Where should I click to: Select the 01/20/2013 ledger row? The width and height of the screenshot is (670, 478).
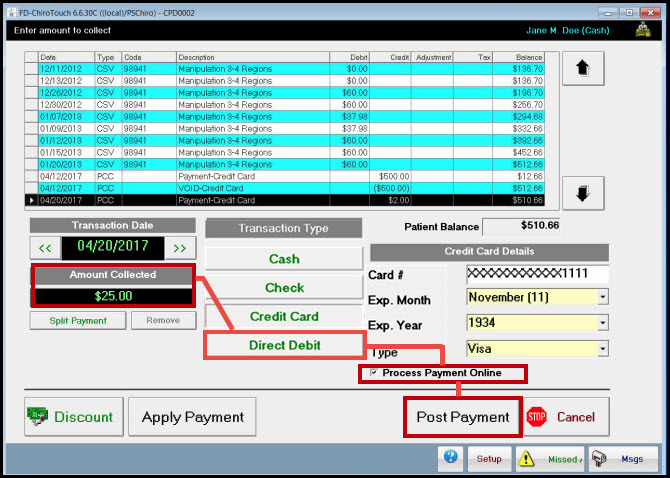(285, 164)
